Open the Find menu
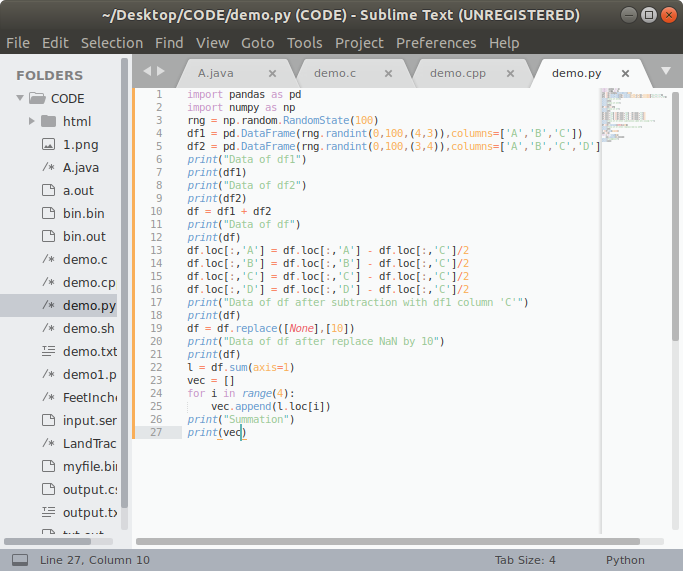This screenshot has height=571, width=683. point(169,43)
